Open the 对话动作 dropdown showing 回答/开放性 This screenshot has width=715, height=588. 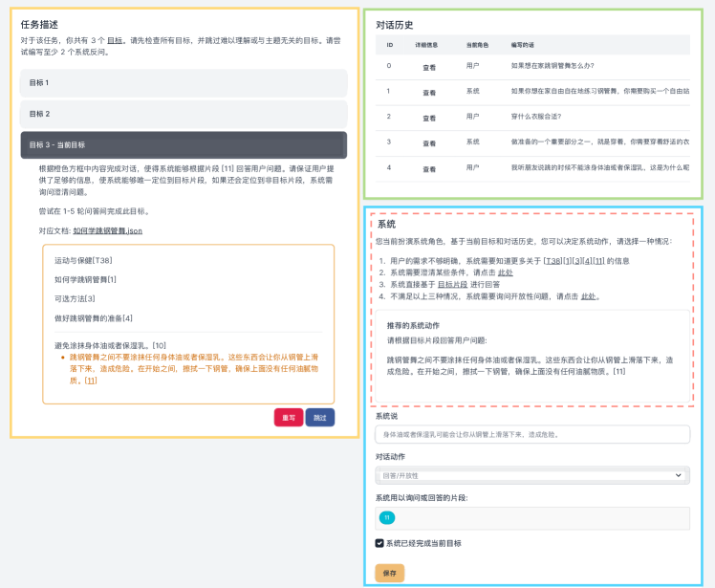[531, 475]
